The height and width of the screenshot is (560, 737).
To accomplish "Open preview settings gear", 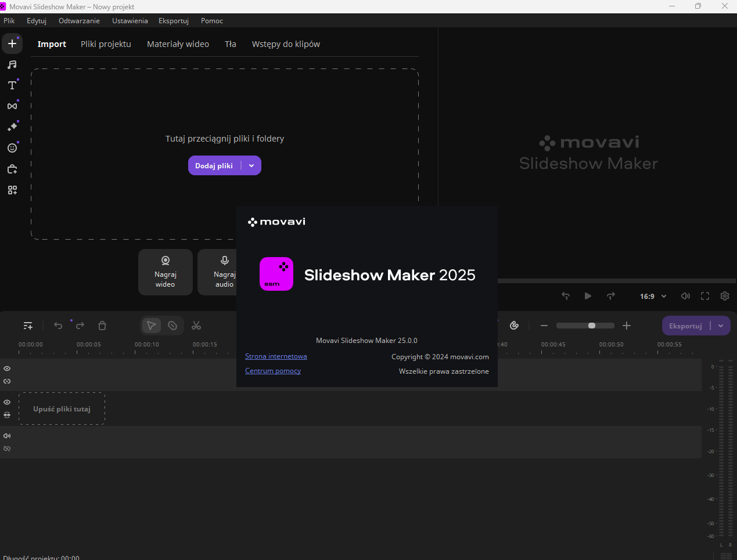I will pos(725,296).
